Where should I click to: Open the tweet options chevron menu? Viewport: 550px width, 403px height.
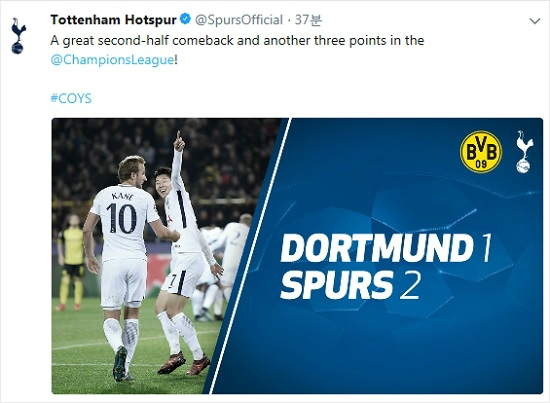[x=535, y=21]
